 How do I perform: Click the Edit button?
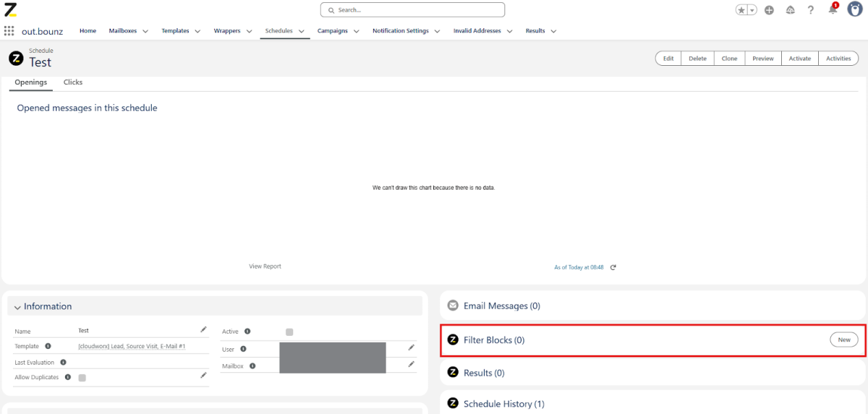[x=668, y=59]
